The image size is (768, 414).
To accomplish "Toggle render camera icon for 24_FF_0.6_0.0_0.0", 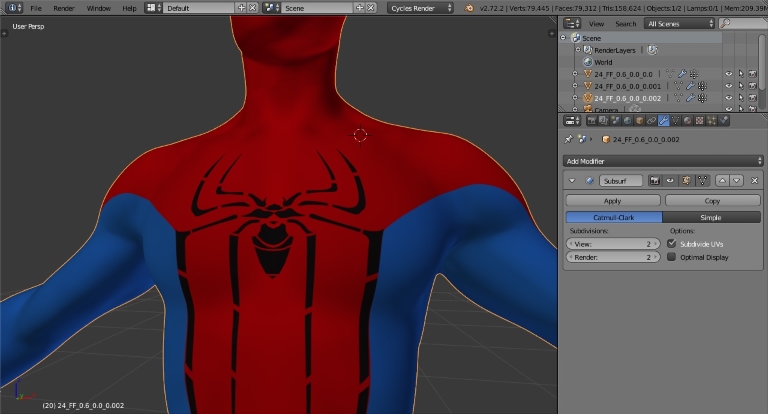I will [x=753, y=74].
